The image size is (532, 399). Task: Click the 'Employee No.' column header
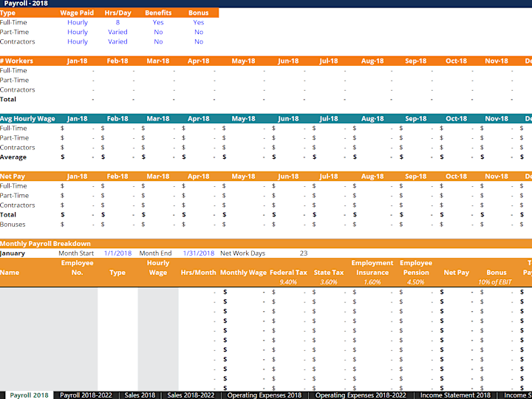77,267
